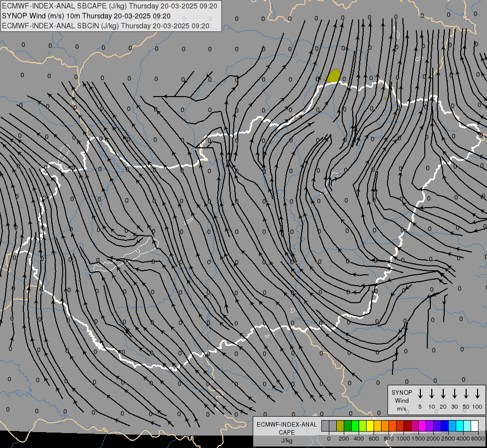This screenshot has width=487, height=448.
Task: Click the 'SYNOP' label in wind legend
Action: pyautogui.click(x=401, y=392)
